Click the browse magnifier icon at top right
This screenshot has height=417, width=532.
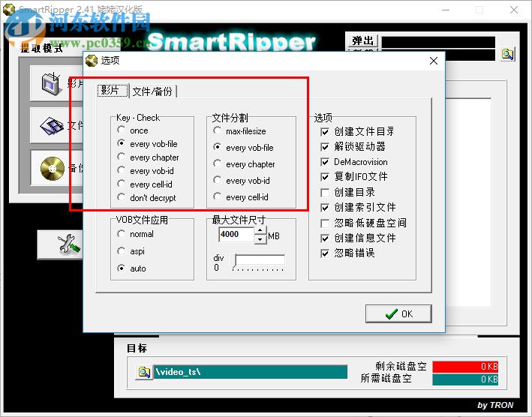507,54
